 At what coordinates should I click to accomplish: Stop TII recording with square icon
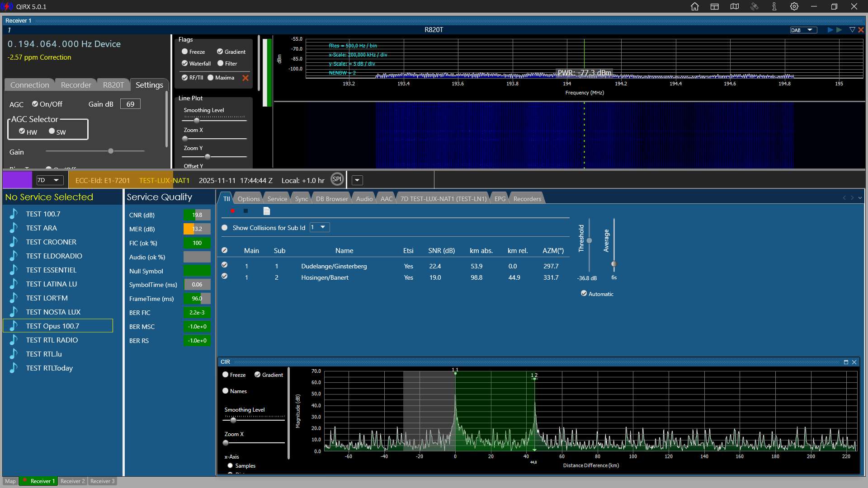point(245,211)
